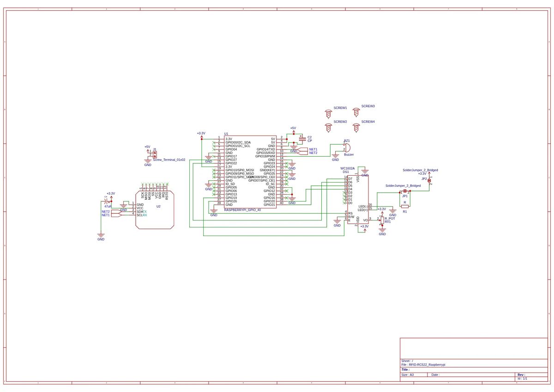Click the GPIO00/I2C_SDA pin label
The image size is (554, 392).
(238, 143)
